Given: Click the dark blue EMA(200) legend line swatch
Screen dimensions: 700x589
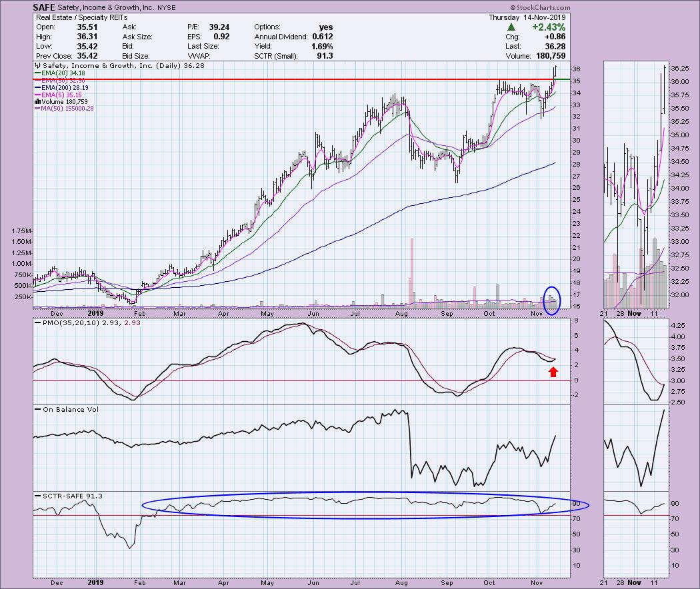Looking at the screenshot, I should click(37, 88).
